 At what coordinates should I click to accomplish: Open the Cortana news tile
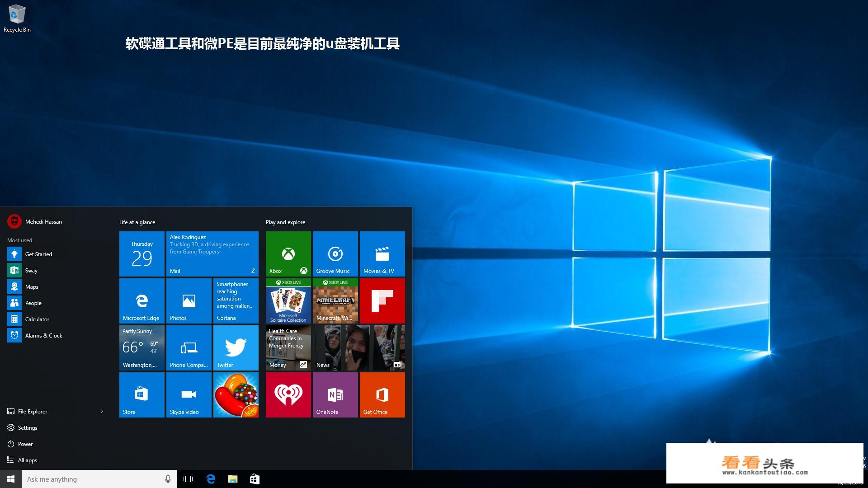pyautogui.click(x=236, y=301)
